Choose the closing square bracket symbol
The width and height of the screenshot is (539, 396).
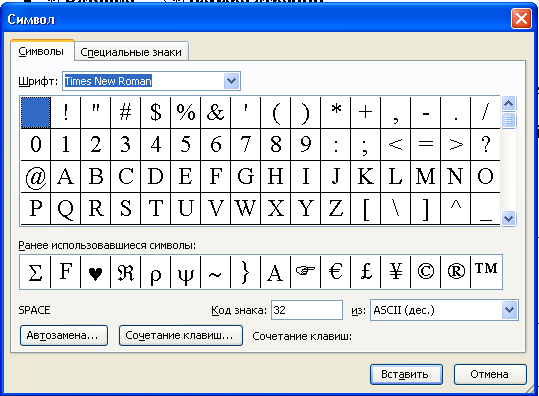425,209
